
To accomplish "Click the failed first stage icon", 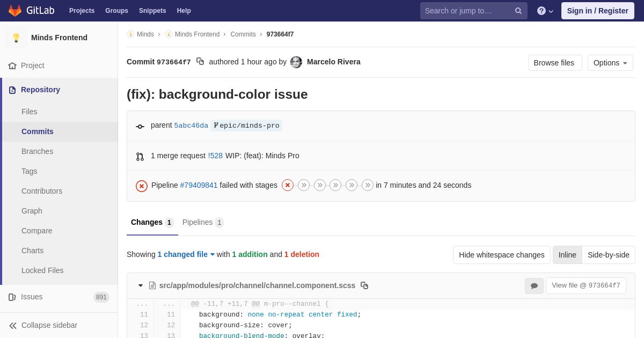I will coord(288,185).
